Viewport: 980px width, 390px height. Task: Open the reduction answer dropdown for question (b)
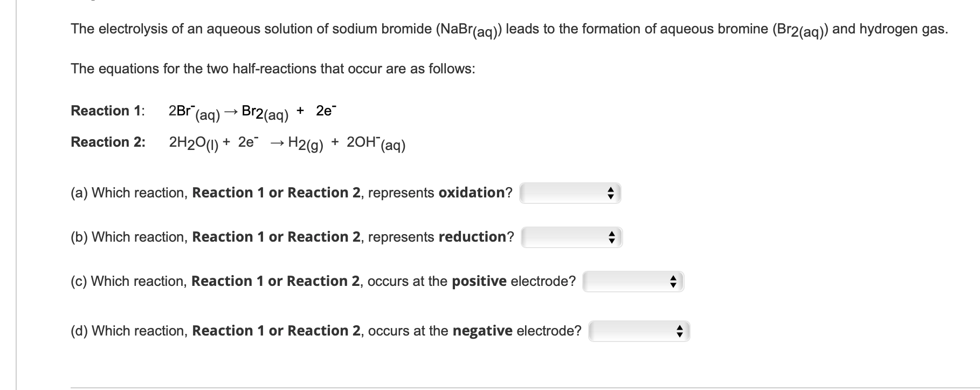572,237
